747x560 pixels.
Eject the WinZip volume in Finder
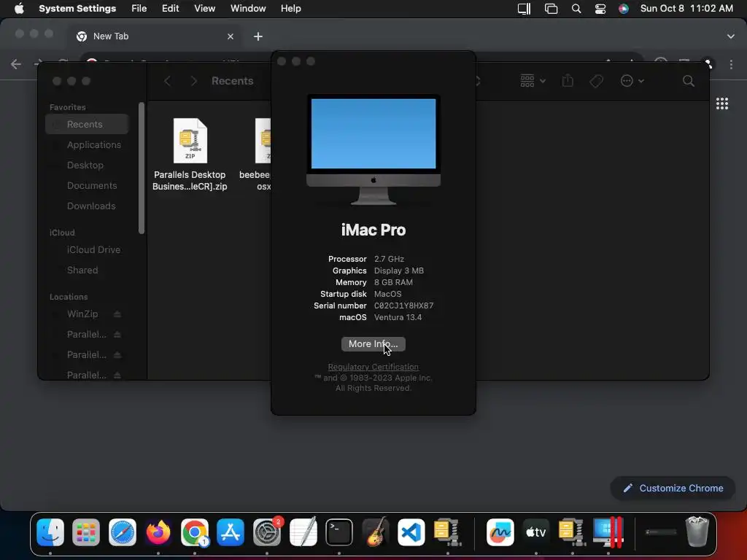(117, 314)
